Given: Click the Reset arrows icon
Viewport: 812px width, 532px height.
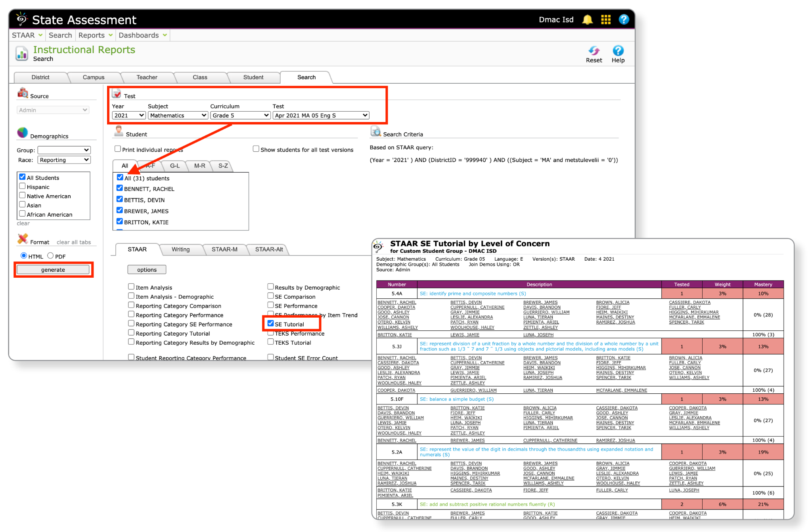Looking at the screenshot, I should [x=594, y=51].
